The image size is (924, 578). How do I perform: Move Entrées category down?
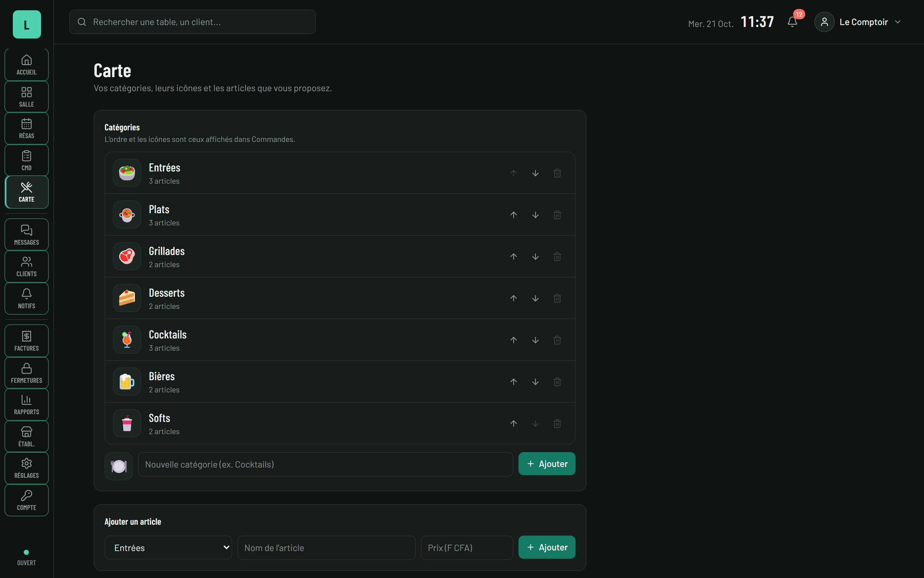coord(535,173)
